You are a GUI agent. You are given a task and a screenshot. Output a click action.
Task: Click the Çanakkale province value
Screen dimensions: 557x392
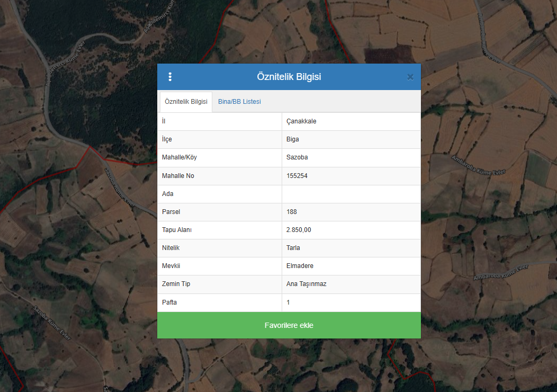[301, 121]
